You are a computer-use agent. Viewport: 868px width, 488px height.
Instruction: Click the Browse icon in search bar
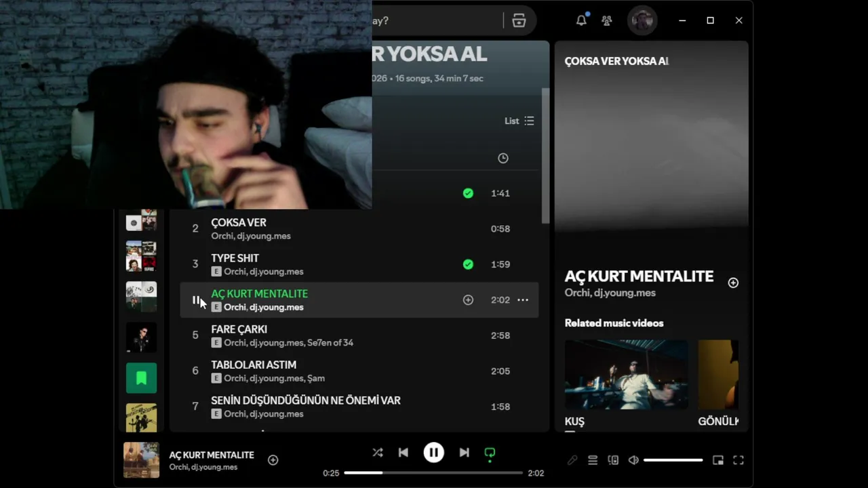[x=519, y=20]
